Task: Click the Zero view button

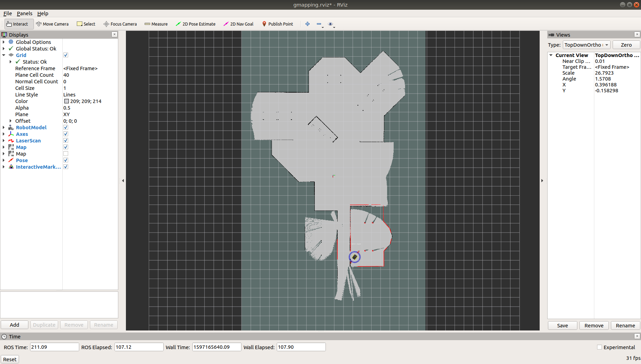Action: pos(626,45)
